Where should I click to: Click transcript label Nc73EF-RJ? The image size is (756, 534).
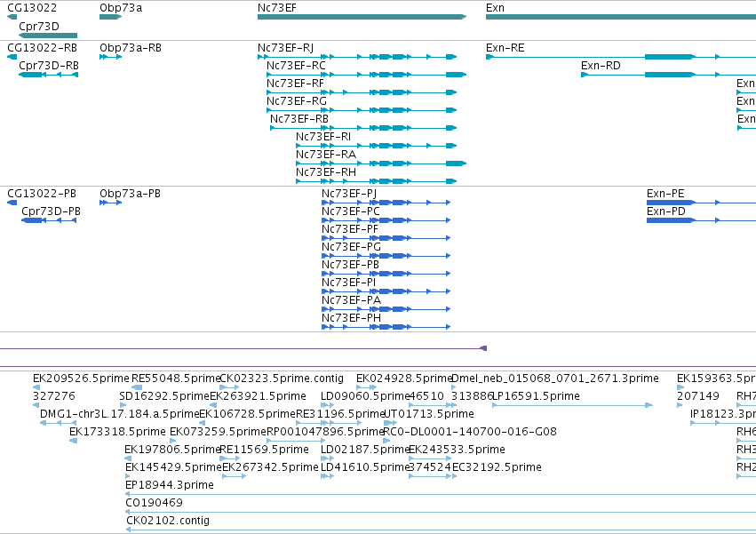point(285,48)
